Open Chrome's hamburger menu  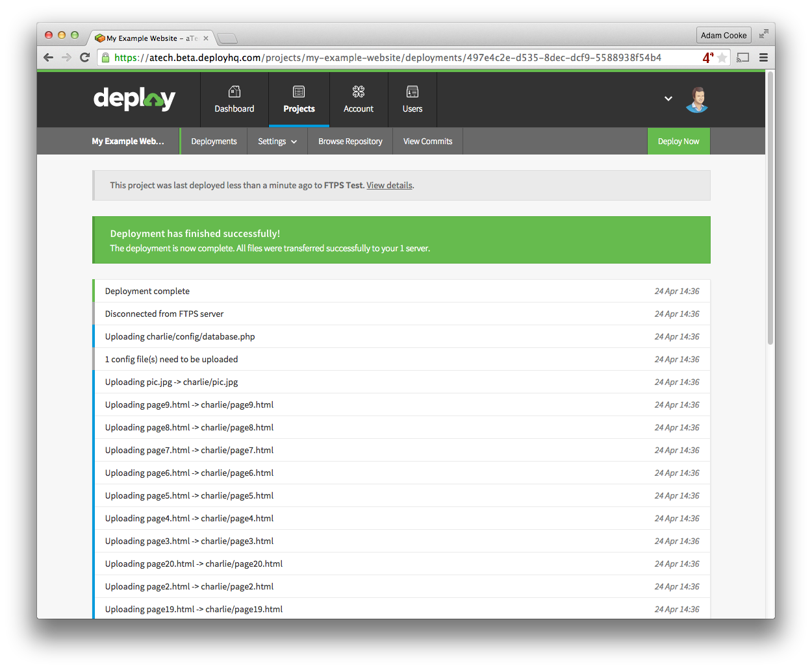pos(763,57)
